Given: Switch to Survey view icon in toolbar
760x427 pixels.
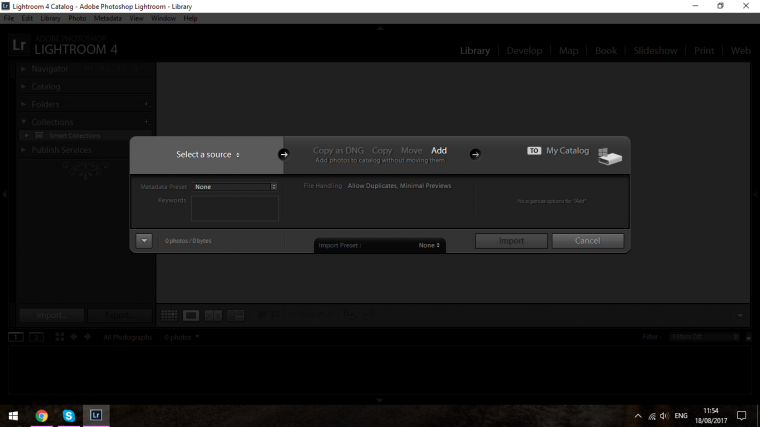Looking at the screenshot, I should pyautogui.click(x=236, y=316).
